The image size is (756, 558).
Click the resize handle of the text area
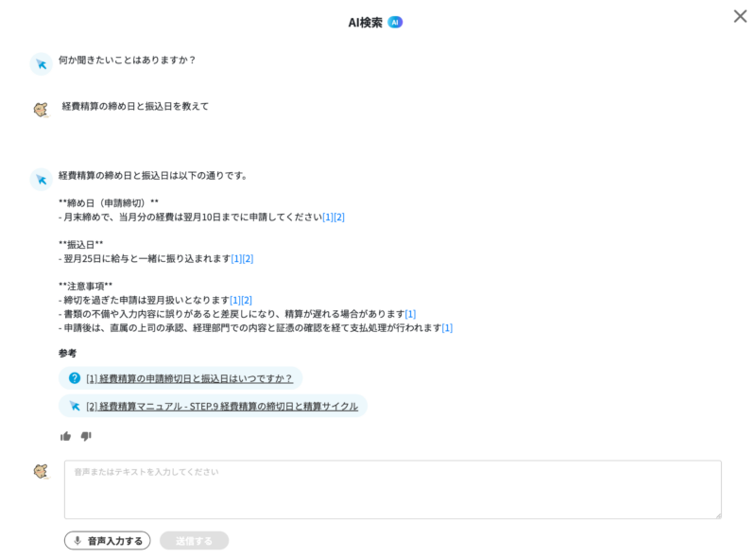pos(718,515)
